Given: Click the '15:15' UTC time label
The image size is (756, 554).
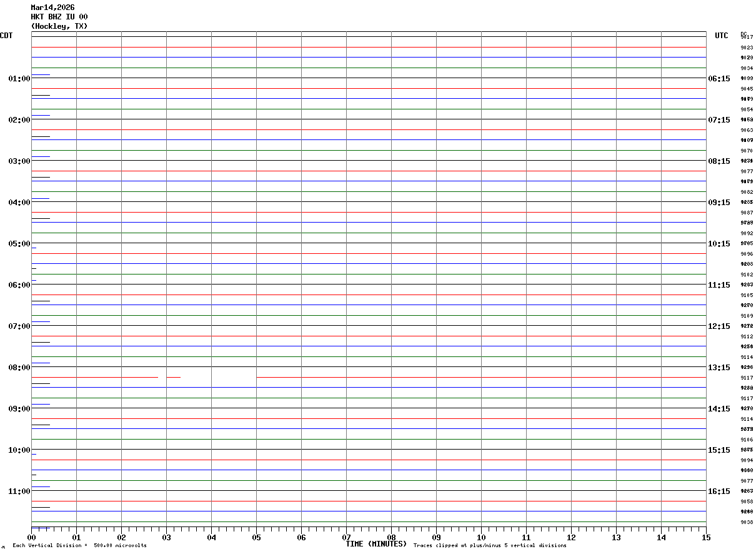Looking at the screenshot, I should tap(719, 450).
